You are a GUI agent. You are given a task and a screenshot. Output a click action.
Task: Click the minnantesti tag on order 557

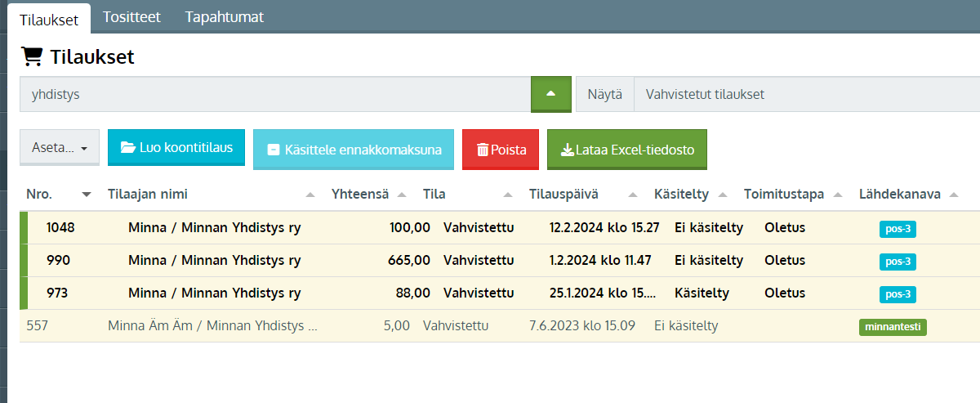893,327
